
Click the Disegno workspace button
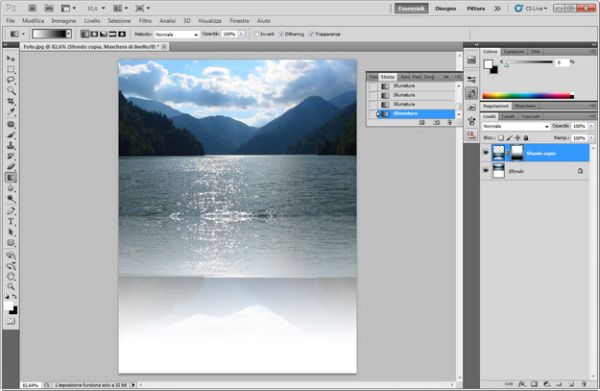[x=445, y=8]
